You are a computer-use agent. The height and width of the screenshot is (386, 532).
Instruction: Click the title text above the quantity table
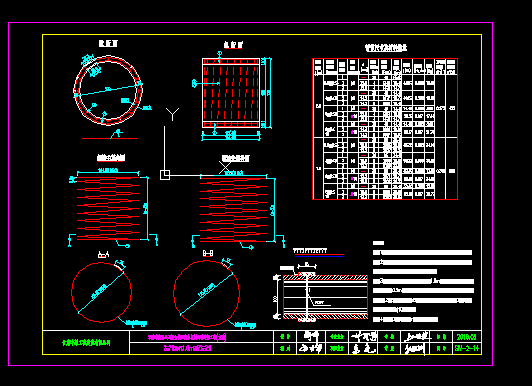(386, 48)
